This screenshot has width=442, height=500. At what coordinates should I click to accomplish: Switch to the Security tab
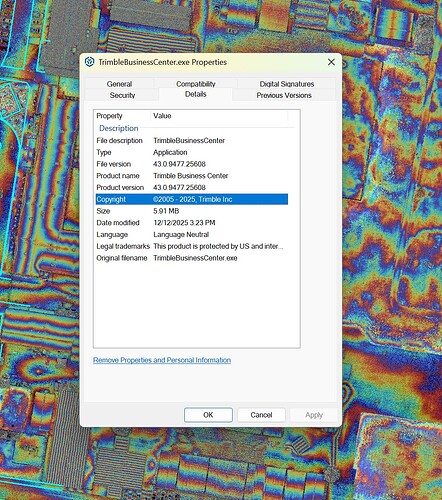coord(122,95)
